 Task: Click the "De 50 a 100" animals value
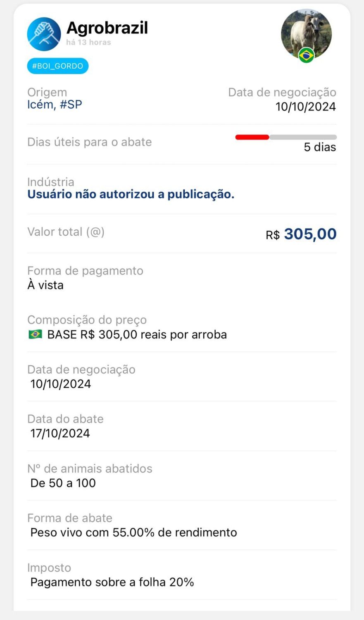(63, 483)
